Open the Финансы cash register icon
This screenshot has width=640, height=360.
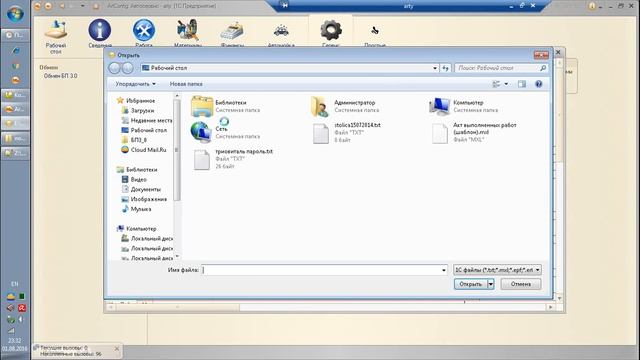232,31
